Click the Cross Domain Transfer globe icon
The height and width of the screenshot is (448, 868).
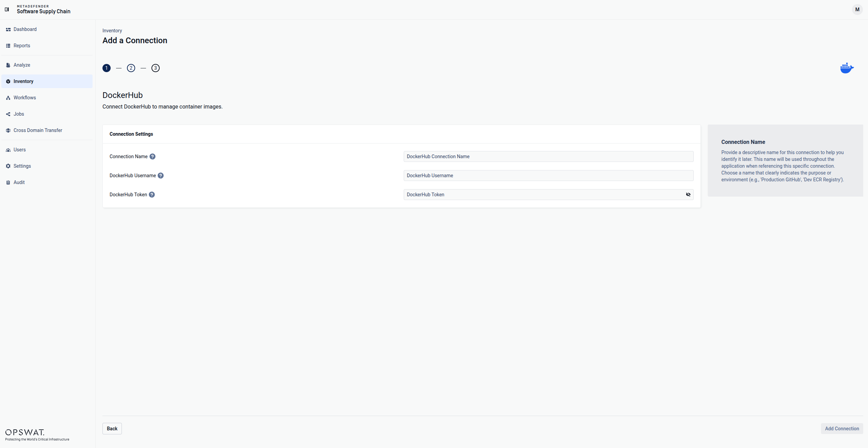[8, 131]
